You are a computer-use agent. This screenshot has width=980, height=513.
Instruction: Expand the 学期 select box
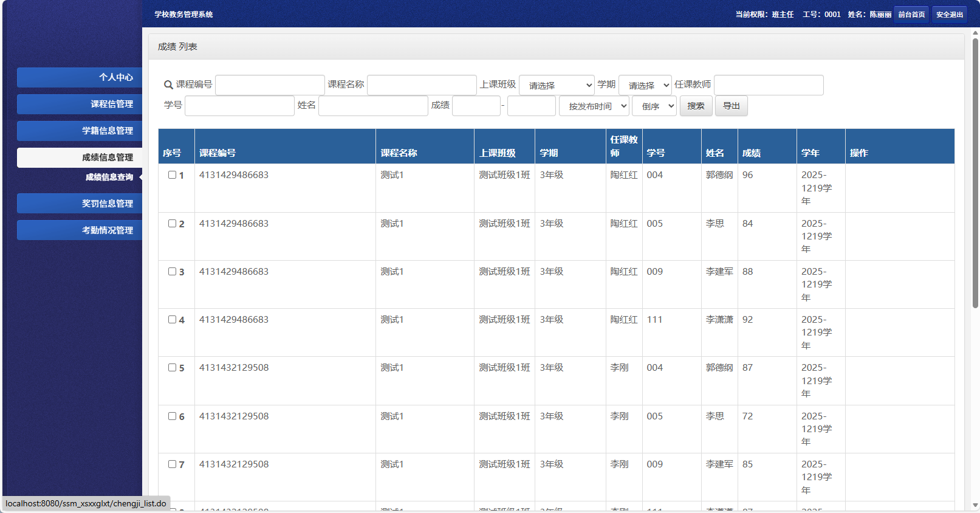pyautogui.click(x=645, y=85)
